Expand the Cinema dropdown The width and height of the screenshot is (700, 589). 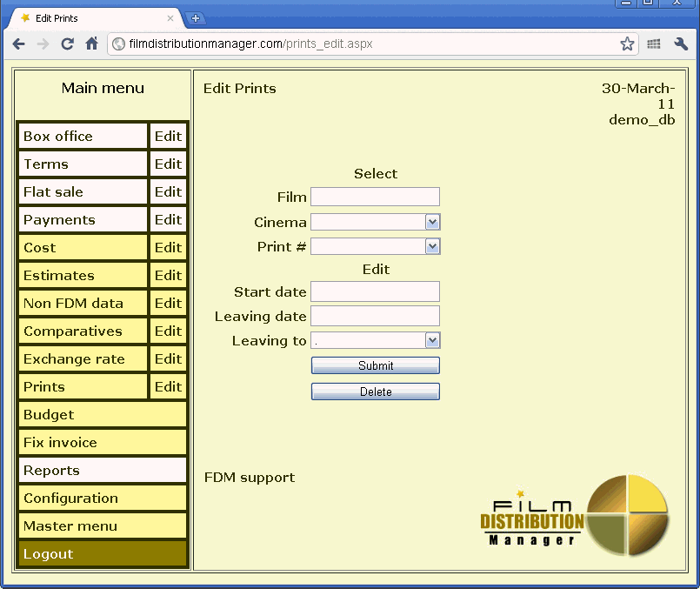pyautogui.click(x=432, y=223)
